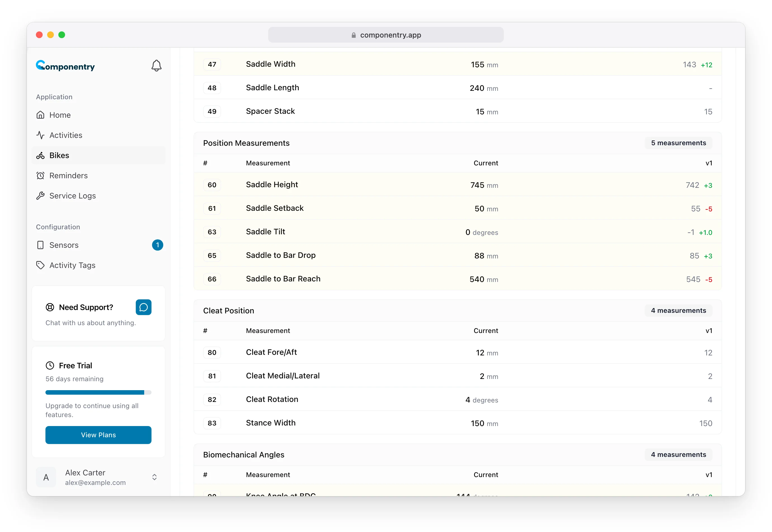This screenshot has height=532, width=772.
Task: Click the free trial progress bar
Action: (x=98, y=393)
